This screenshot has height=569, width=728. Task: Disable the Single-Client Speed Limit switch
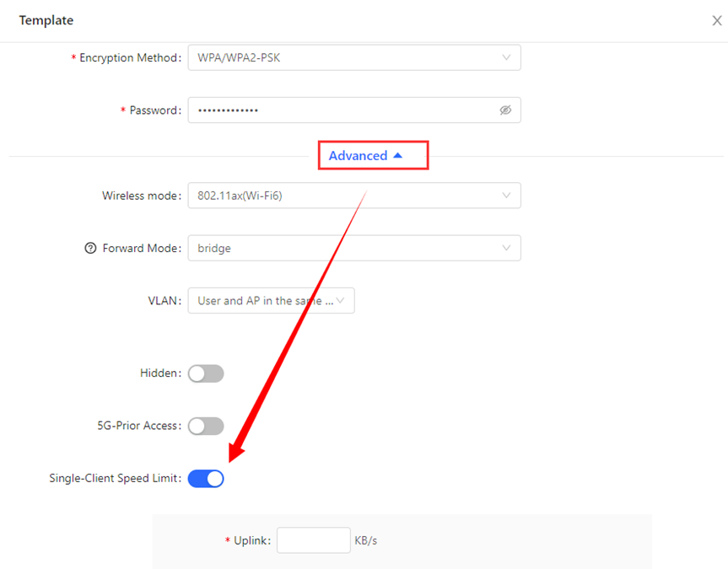tap(206, 479)
